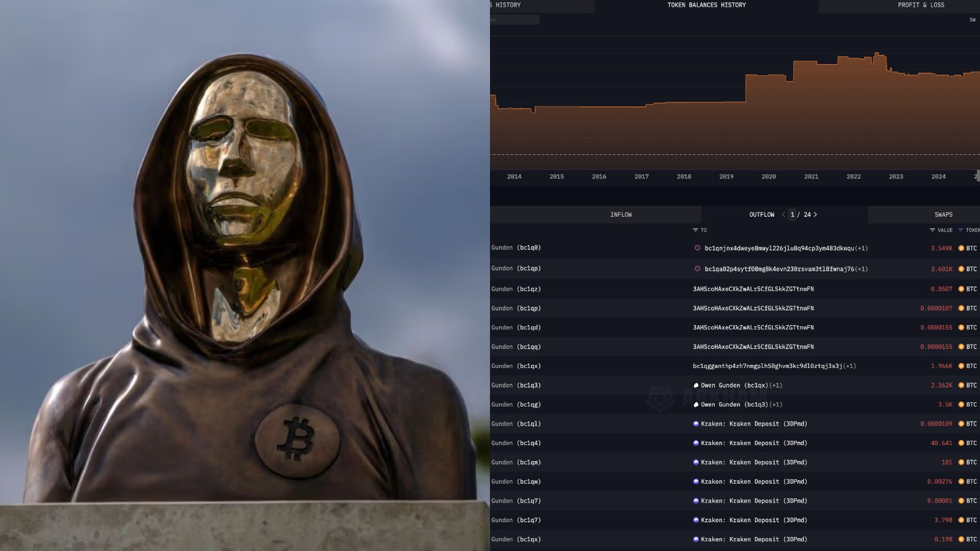
Task: Click Bitcoin token icon beside 0.0507
Action: [961, 289]
